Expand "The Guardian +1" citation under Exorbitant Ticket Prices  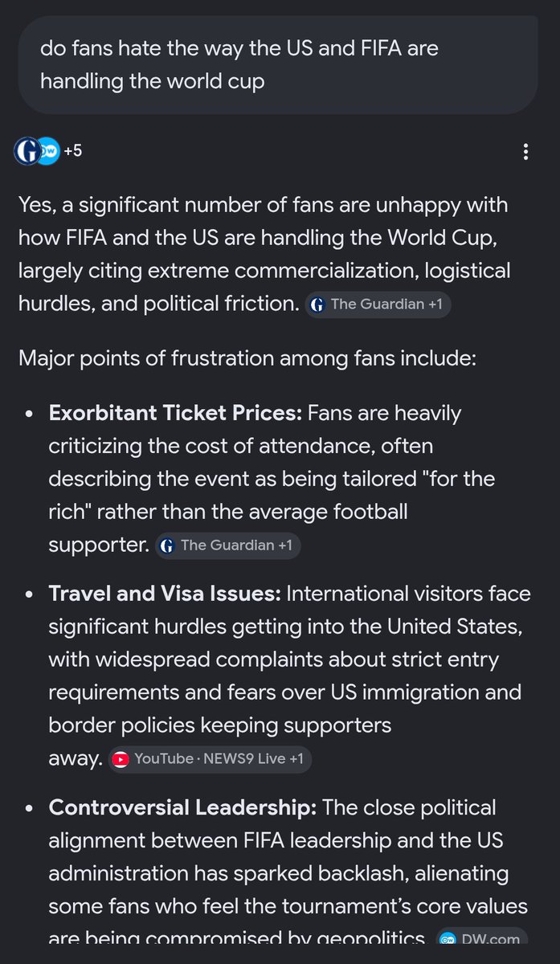coord(227,546)
